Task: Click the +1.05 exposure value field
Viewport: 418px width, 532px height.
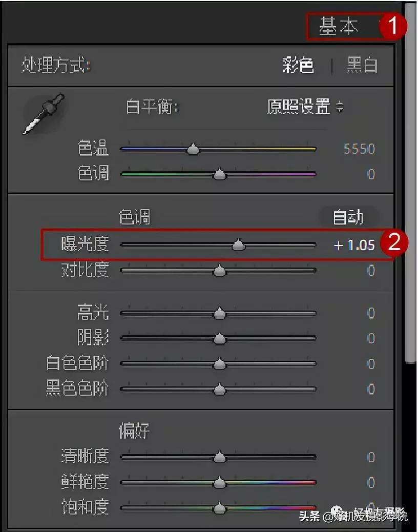Action: (354, 245)
